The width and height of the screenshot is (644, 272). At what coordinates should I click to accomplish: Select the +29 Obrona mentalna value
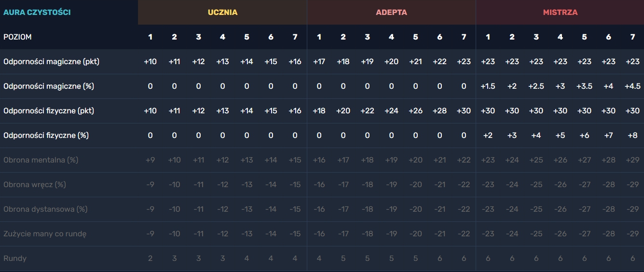pyautogui.click(x=632, y=160)
